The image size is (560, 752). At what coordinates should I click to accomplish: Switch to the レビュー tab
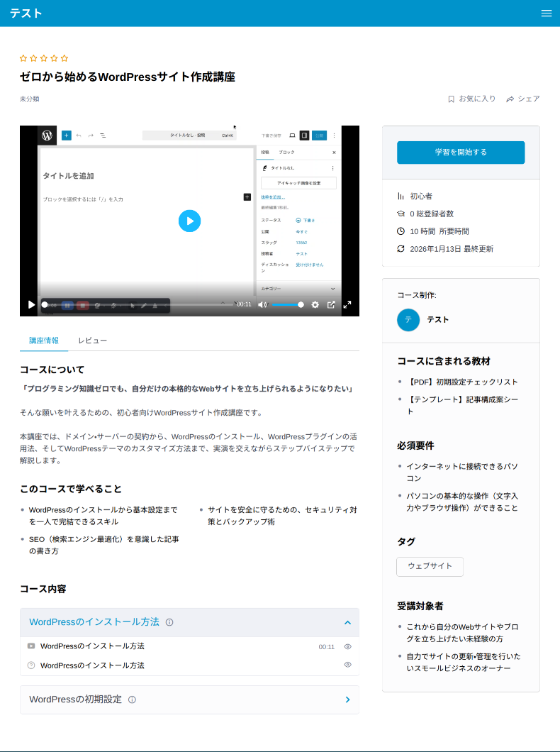pos(92,341)
